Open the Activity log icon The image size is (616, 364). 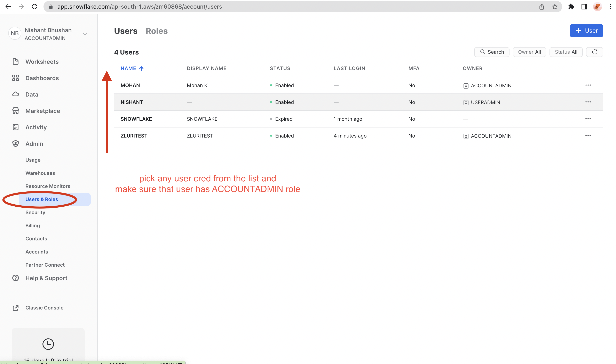[x=15, y=127]
